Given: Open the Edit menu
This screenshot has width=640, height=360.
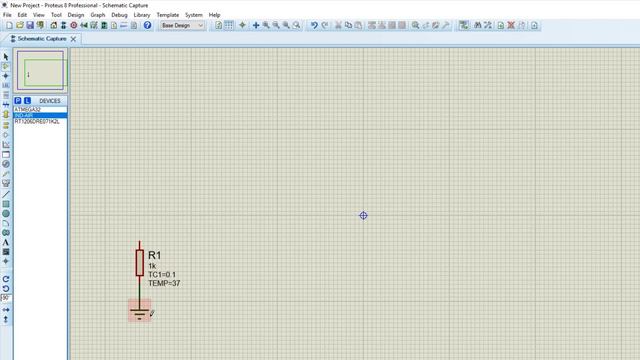Looking at the screenshot, I should [22, 15].
